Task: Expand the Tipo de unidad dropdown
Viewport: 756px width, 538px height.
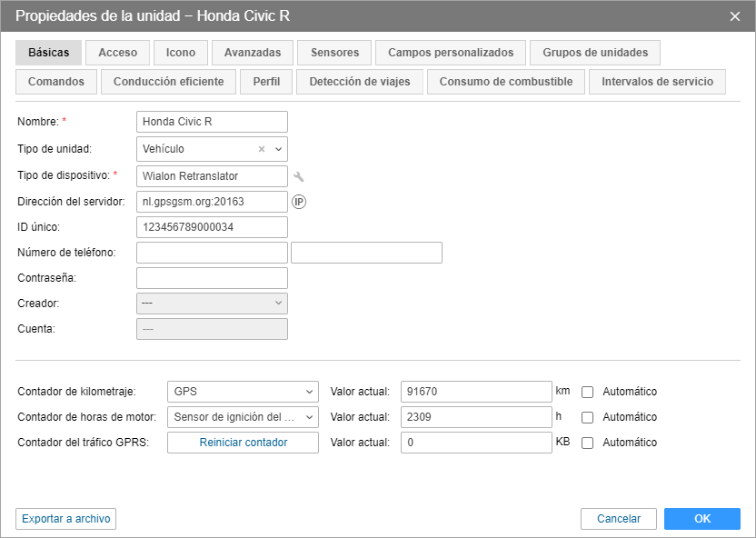Action: point(279,149)
